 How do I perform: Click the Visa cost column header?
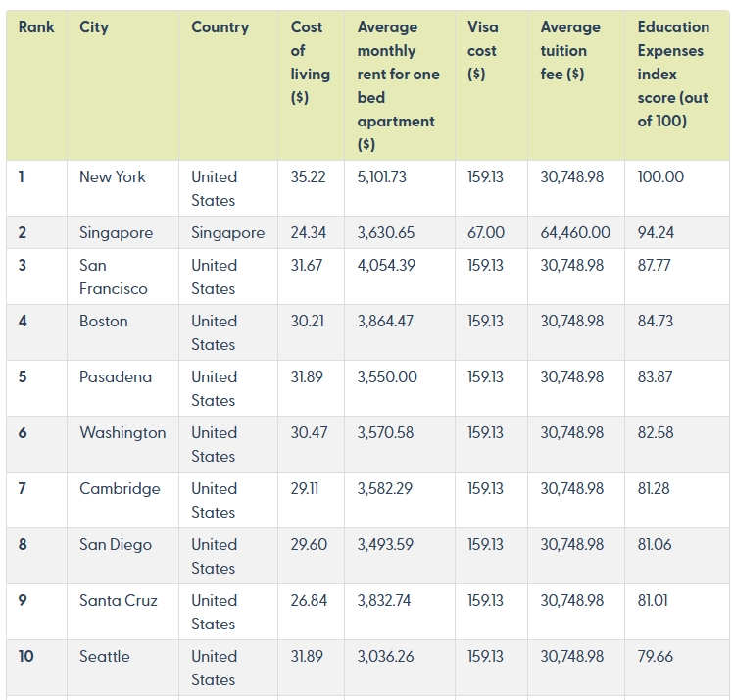coord(483,50)
